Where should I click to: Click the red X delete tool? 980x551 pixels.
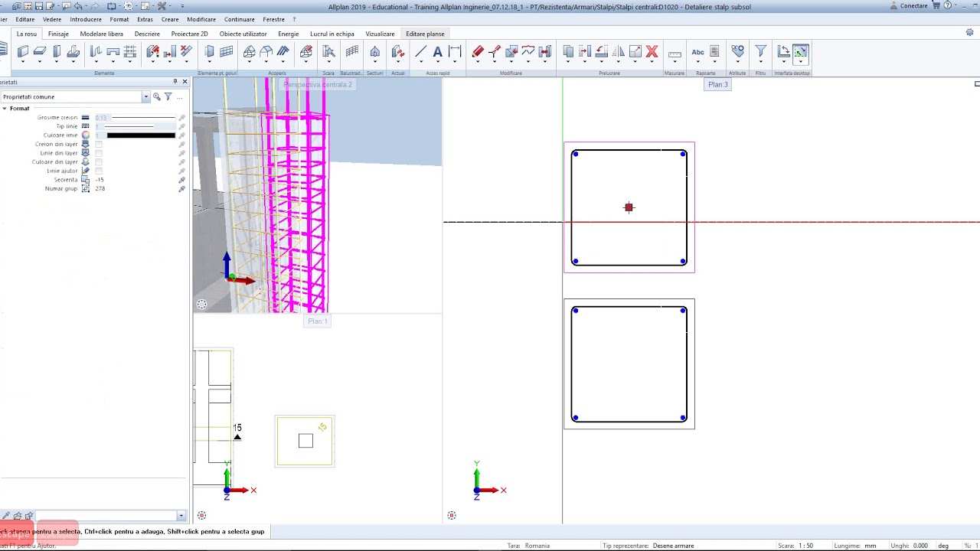point(652,51)
